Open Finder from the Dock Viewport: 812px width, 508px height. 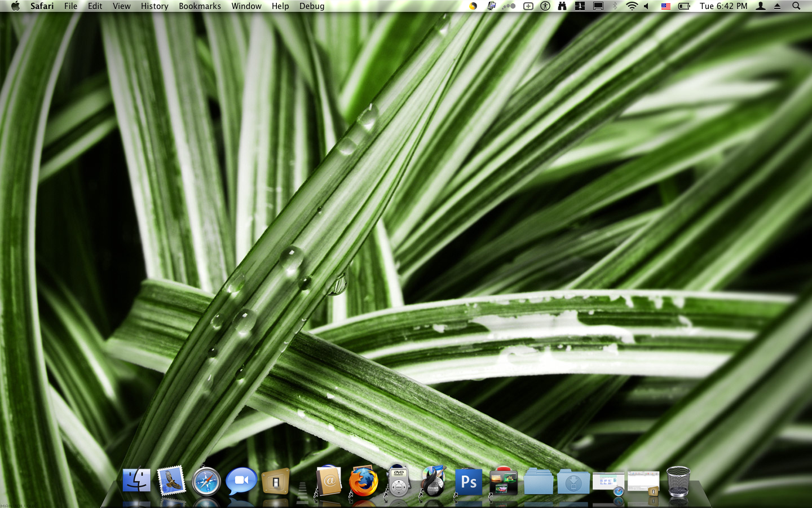(136, 481)
